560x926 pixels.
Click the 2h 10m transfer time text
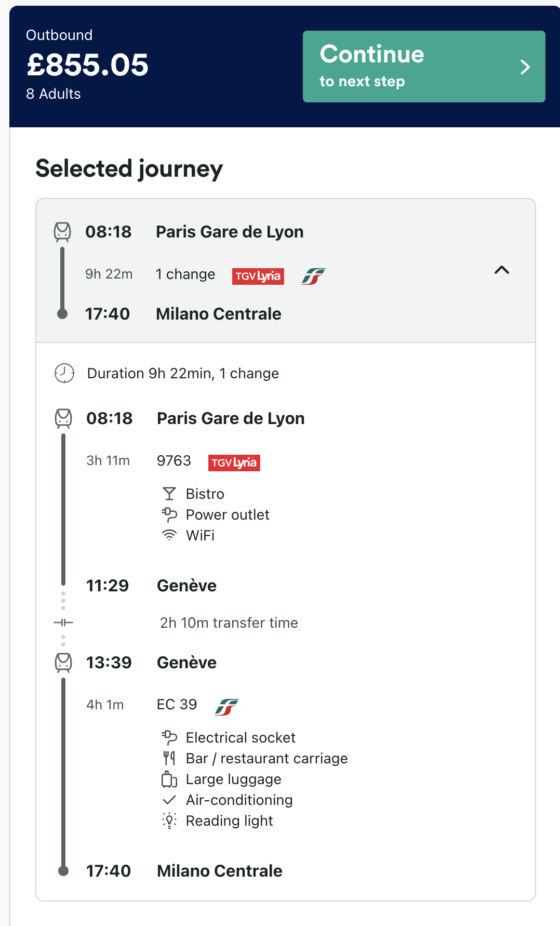(x=229, y=623)
